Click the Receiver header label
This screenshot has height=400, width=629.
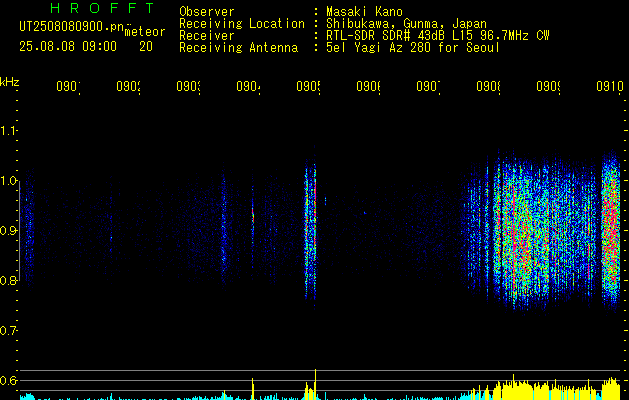pos(207,36)
